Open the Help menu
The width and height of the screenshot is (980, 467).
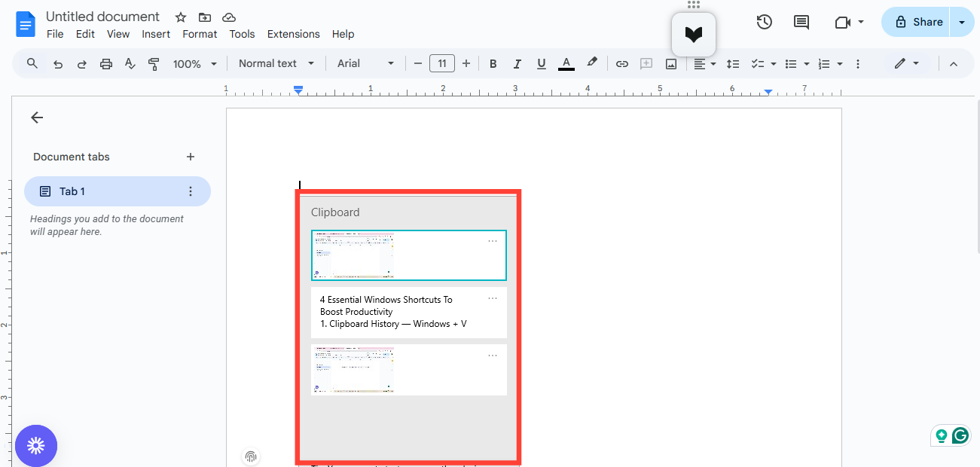343,34
